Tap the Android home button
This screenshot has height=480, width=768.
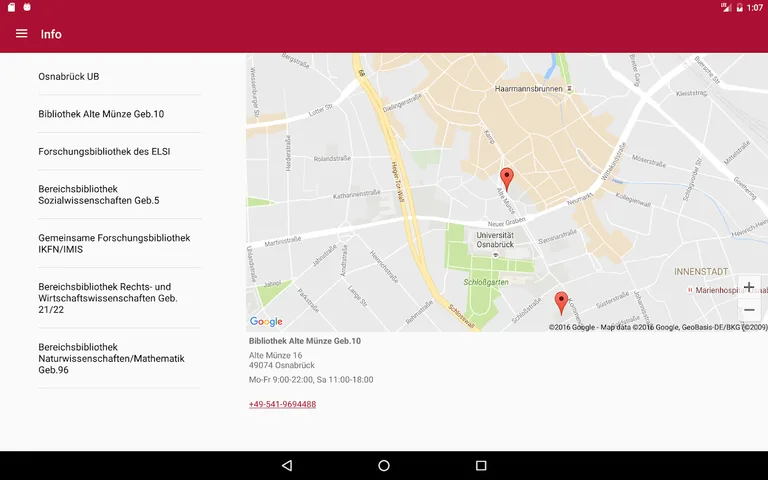click(x=384, y=465)
